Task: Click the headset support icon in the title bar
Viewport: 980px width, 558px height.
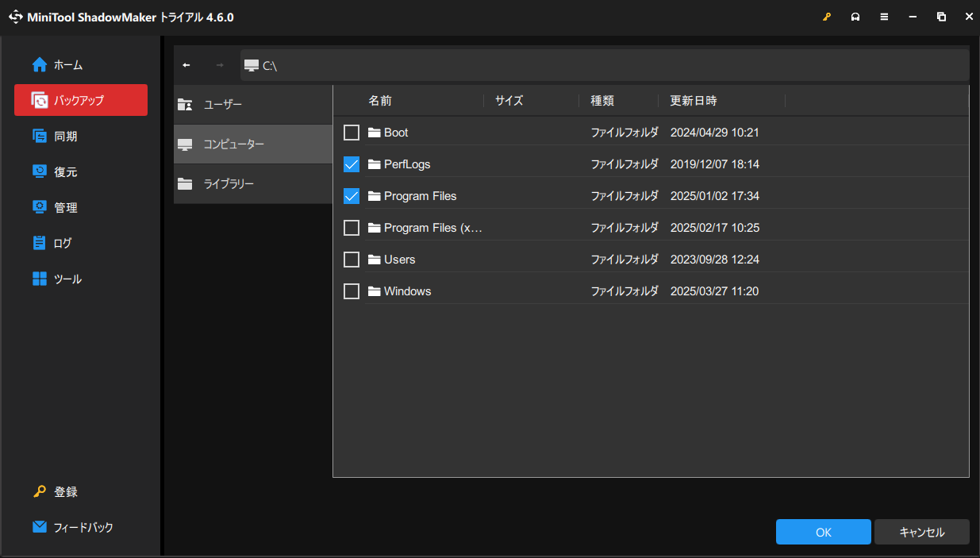Action: [x=855, y=17]
